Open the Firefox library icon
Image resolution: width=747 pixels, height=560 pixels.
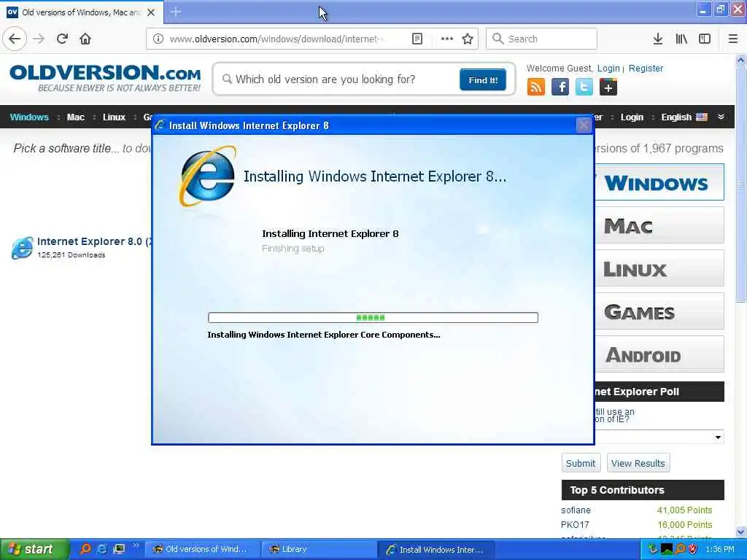(681, 39)
